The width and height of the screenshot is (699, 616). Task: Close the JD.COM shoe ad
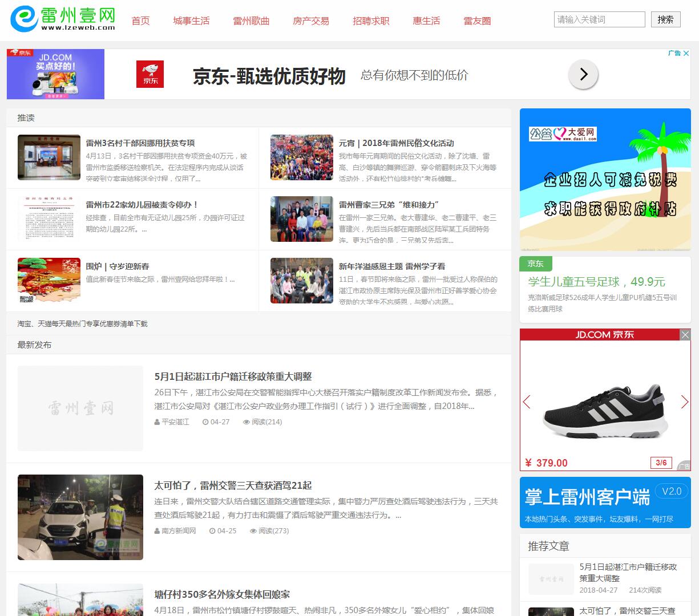685,335
